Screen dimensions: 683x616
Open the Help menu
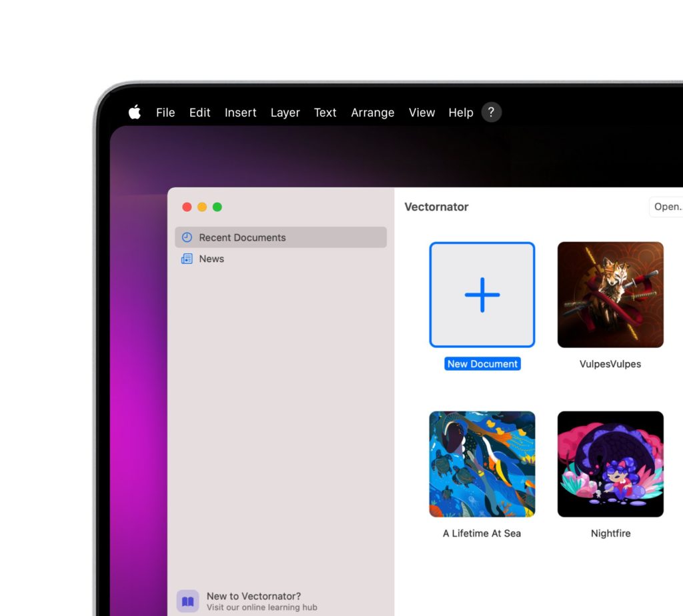pos(461,113)
